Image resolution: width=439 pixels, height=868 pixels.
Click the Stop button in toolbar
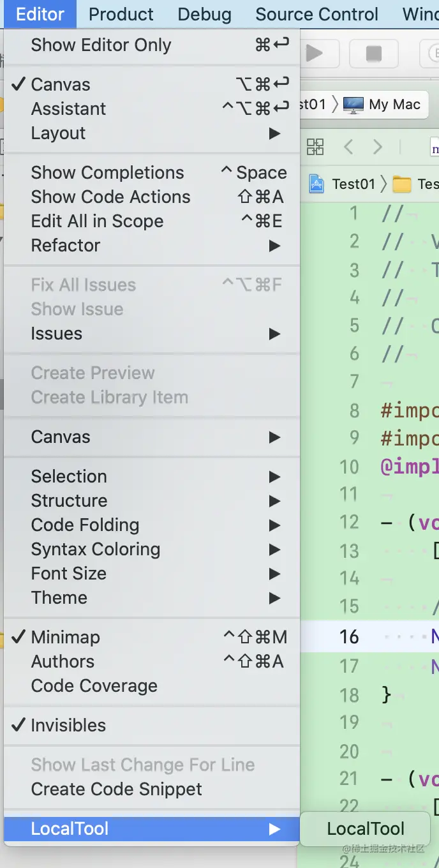pyautogui.click(x=373, y=54)
